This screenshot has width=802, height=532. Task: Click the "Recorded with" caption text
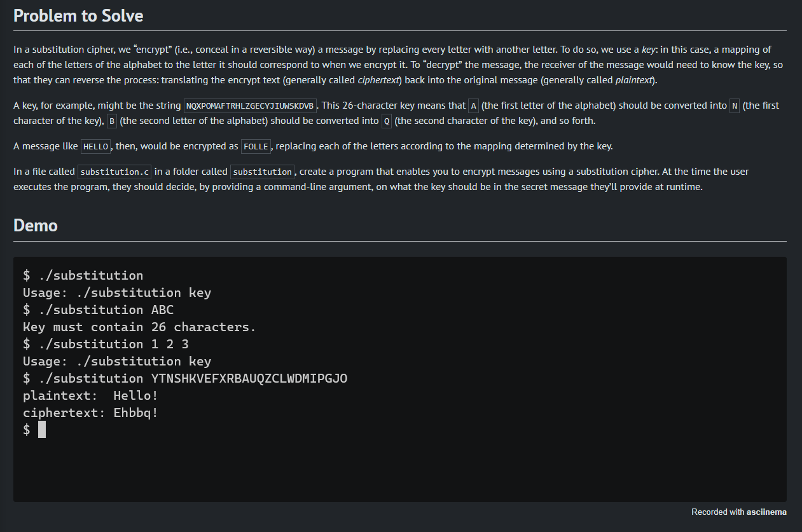(x=717, y=512)
